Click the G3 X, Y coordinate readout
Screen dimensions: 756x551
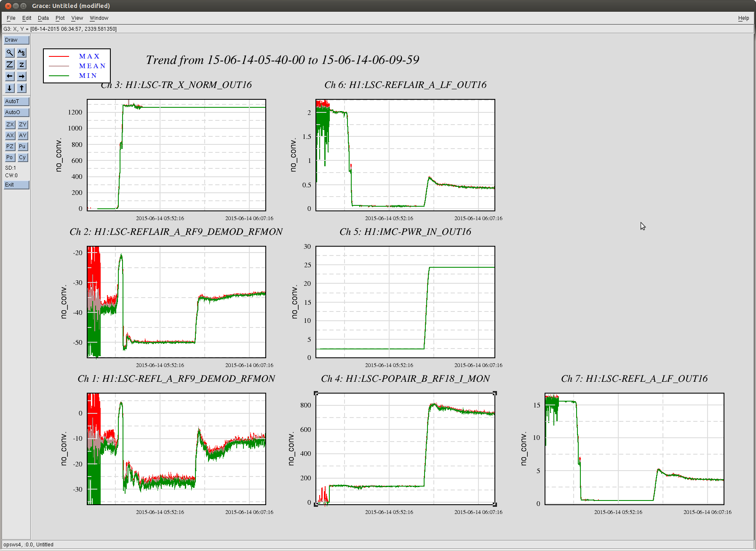pos(60,29)
